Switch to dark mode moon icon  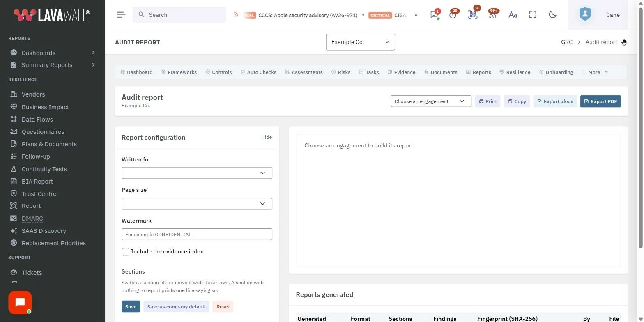click(x=553, y=15)
